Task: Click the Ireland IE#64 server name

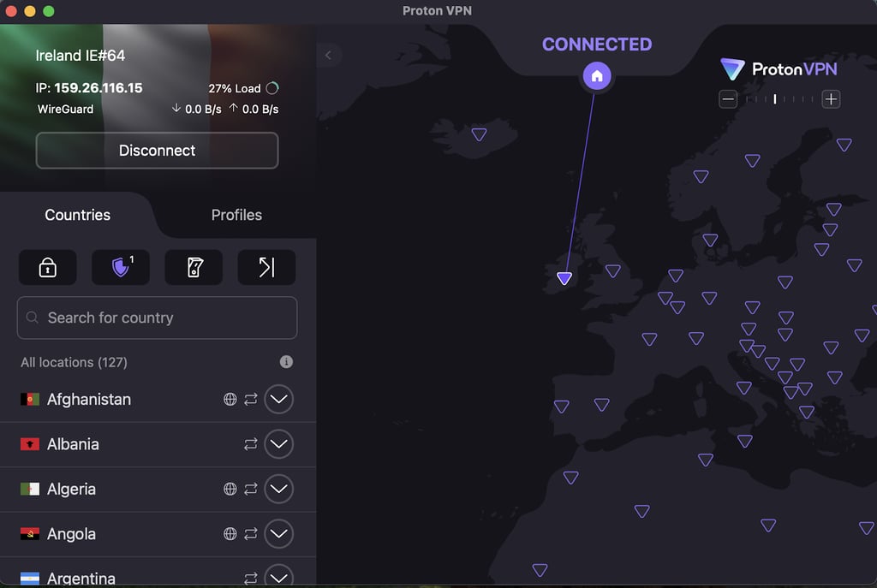Action: pos(81,56)
